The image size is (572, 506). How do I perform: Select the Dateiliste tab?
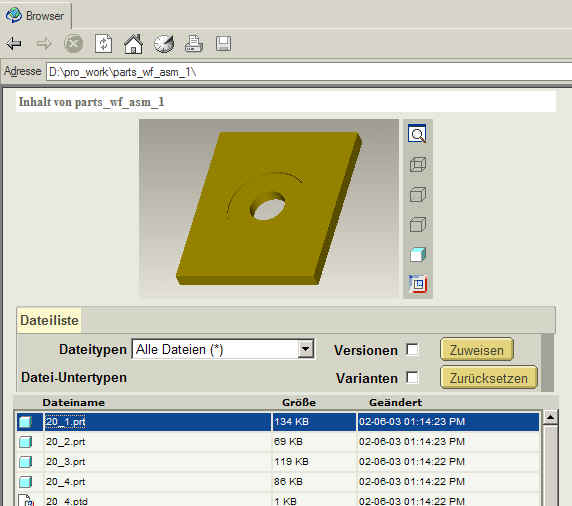pos(49,320)
